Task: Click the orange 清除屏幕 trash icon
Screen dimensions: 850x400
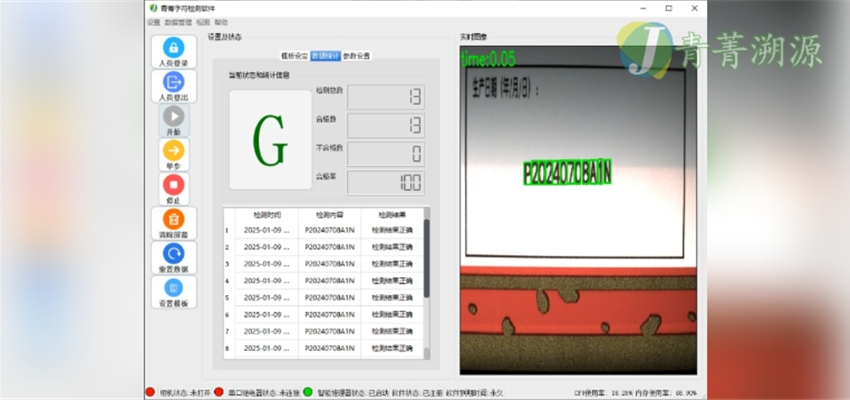Action: coord(173,218)
